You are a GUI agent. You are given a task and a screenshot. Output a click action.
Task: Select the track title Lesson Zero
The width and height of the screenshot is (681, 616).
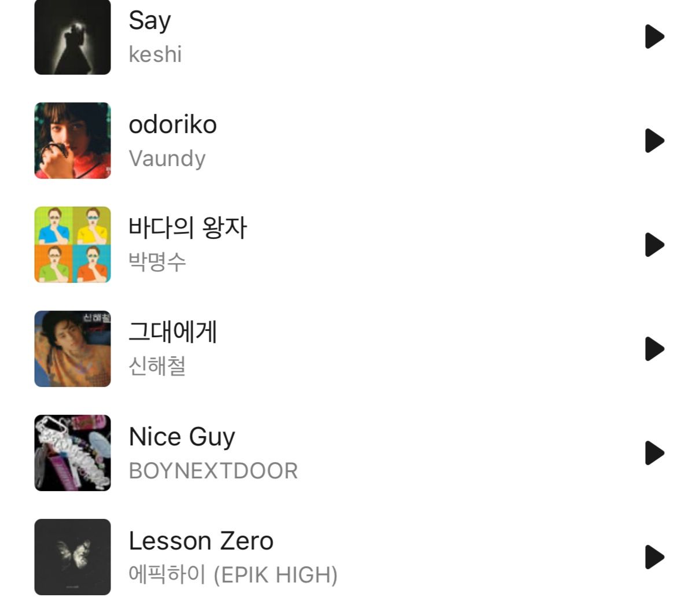pyautogui.click(x=201, y=541)
